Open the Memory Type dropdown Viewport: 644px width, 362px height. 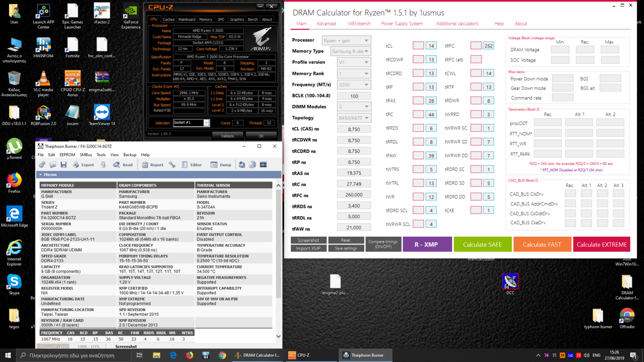click(350, 51)
